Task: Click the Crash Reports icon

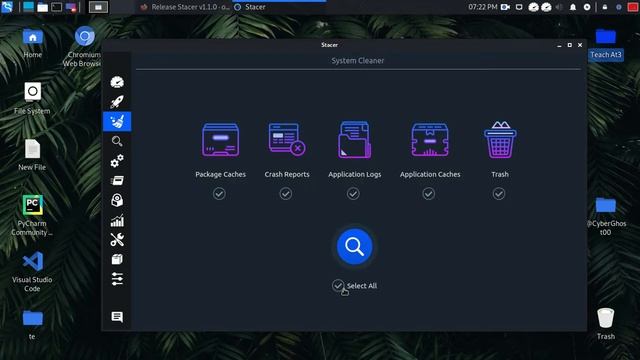Action: [x=287, y=139]
